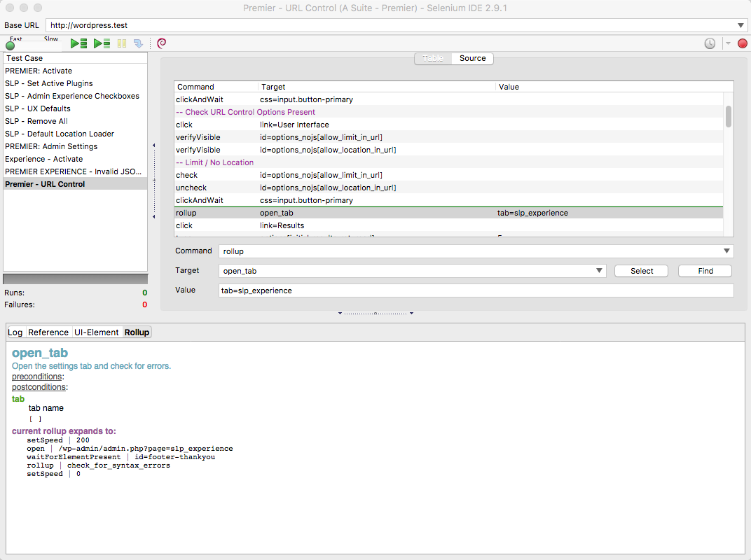Open the record button's dropdown arrow
This screenshot has height=560, width=751.
coord(729,43)
